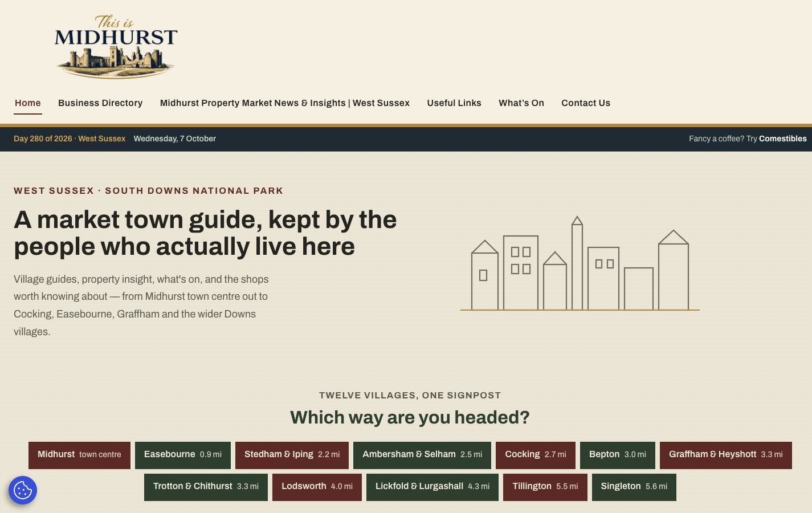Choose the Midhurst town centre signpost
812x513 pixels.
(x=79, y=455)
